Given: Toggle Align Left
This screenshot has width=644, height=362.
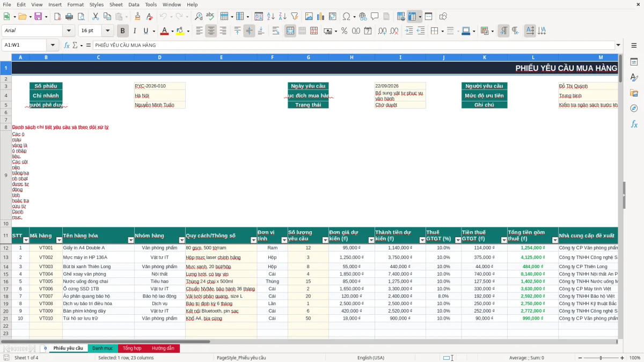Looking at the screenshot, I should tap(199, 31).
